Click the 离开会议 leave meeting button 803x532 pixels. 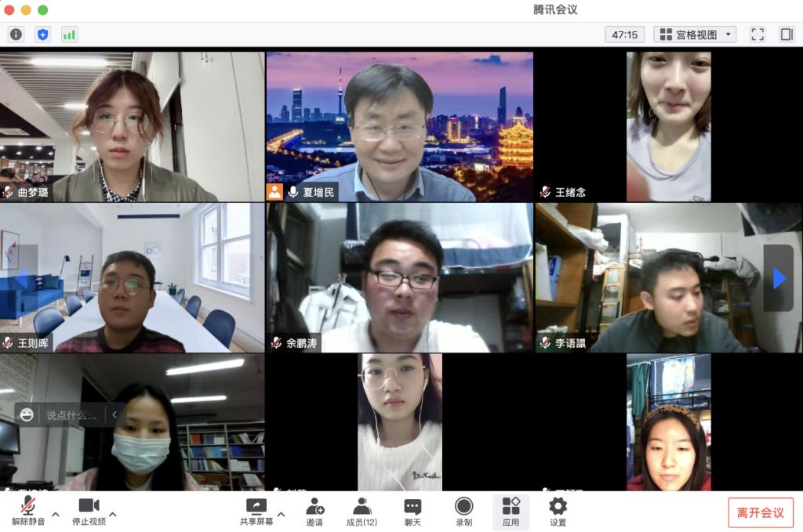tap(760, 512)
